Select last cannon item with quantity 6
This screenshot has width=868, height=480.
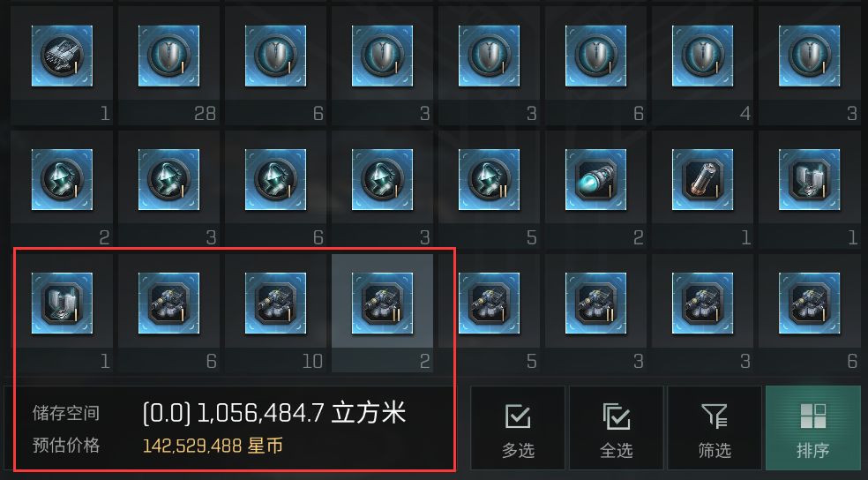pos(809,313)
